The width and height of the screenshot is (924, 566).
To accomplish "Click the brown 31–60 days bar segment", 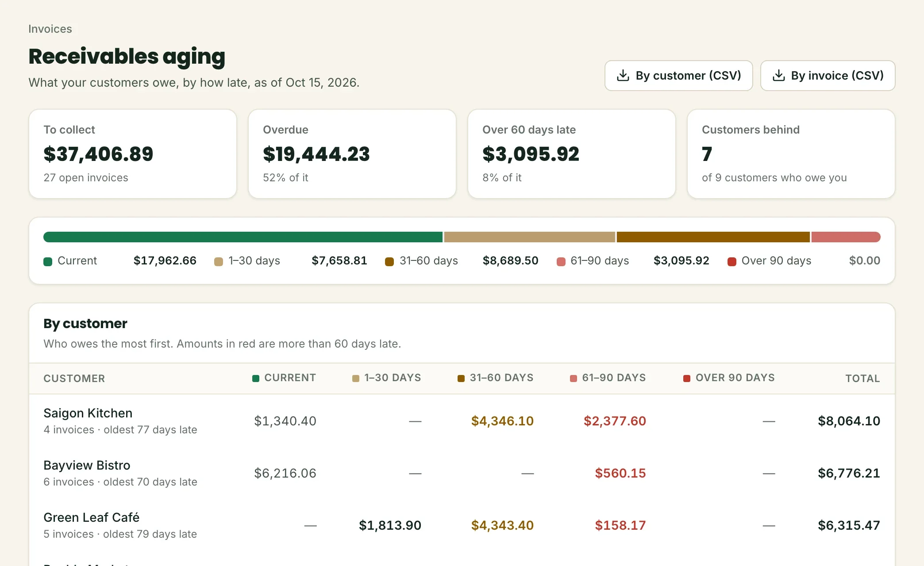I will pos(713,237).
